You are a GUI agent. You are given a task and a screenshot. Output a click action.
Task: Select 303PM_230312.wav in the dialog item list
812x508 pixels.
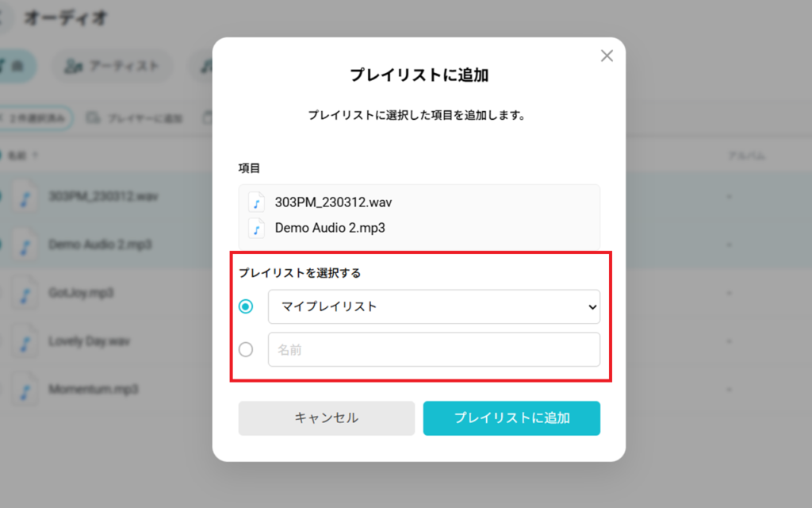(x=333, y=202)
